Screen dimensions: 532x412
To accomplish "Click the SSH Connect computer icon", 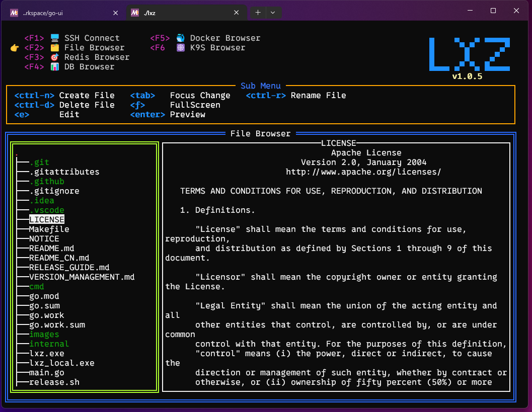I will point(55,38).
